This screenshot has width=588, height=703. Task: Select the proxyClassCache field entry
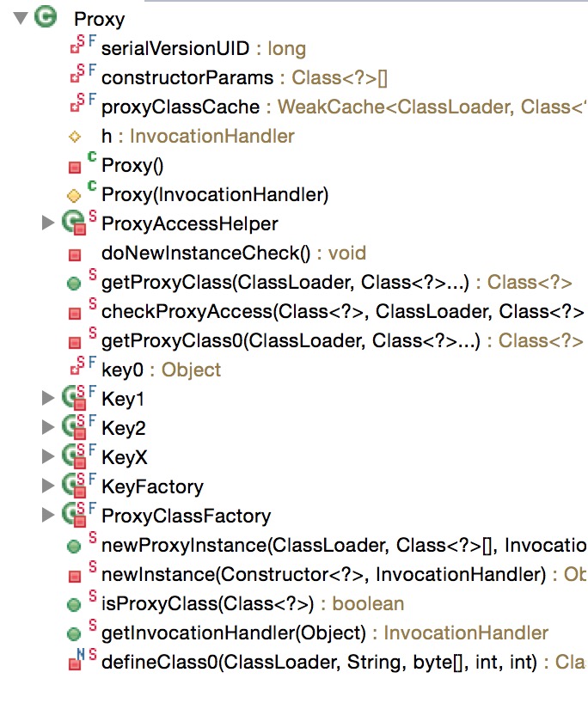point(344,107)
